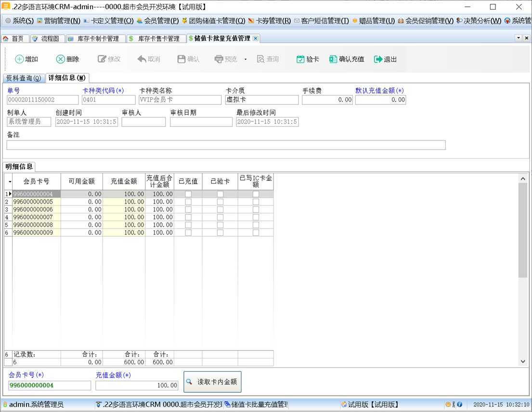
Task: Open the dropdown arrow beside 预览
Action: (x=246, y=59)
